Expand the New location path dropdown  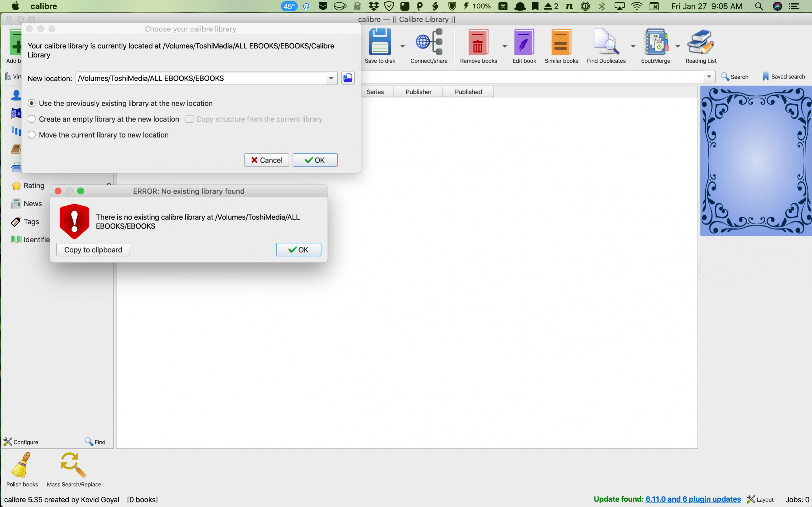coord(331,78)
